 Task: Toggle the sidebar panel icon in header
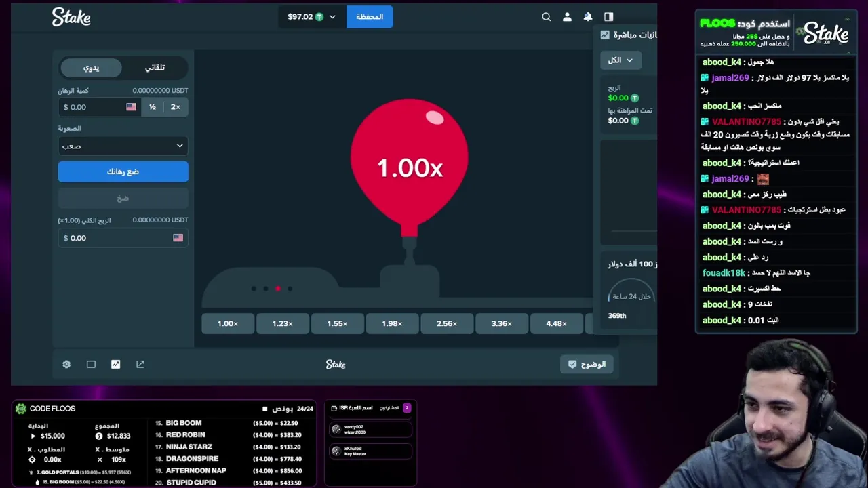608,17
